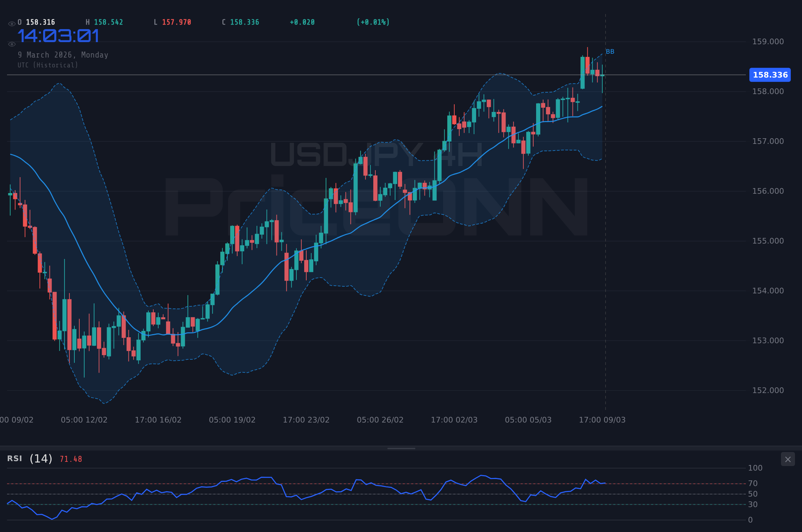
Task: Click the 14:03:01 clock display
Action: coord(59,36)
